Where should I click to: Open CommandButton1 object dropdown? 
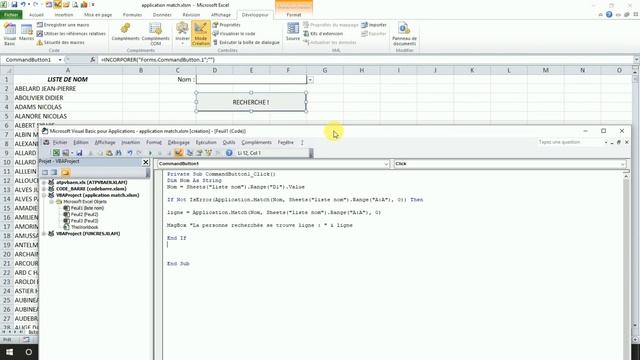click(386, 164)
